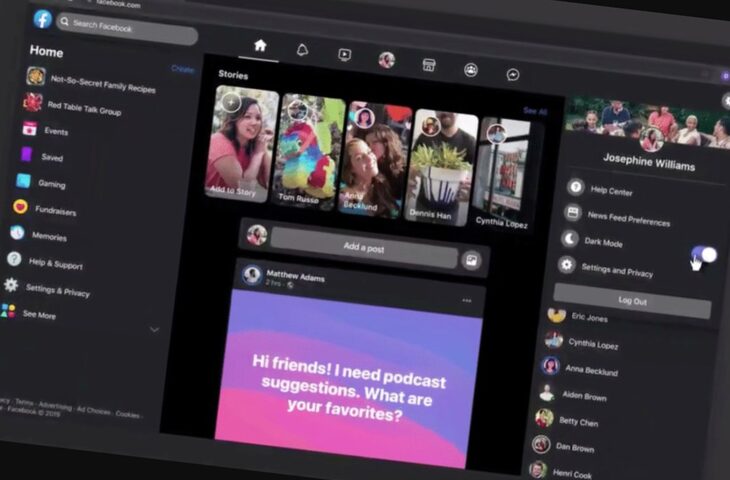View Dennis Han's story
Screen dimensions: 730x480
click(441, 168)
